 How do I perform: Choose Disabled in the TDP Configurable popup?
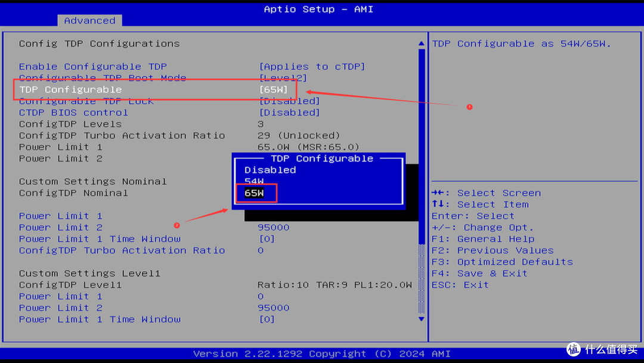(270, 170)
